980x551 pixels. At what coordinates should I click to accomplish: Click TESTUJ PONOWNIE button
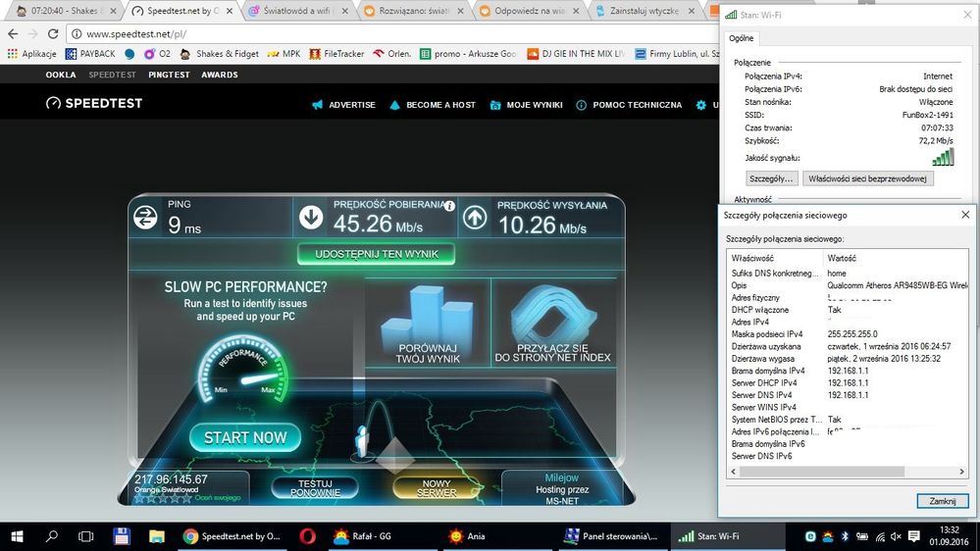pos(315,488)
